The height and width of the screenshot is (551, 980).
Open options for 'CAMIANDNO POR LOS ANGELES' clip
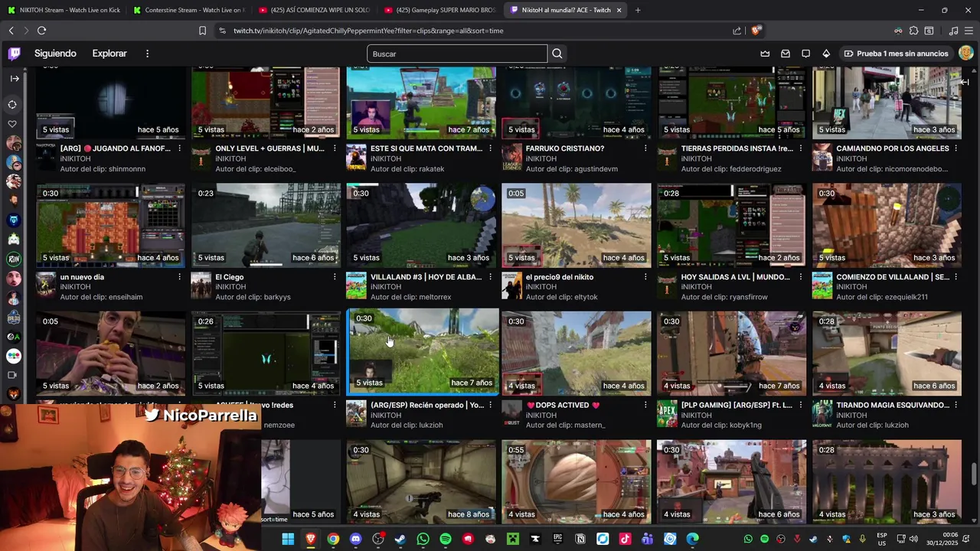956,148
